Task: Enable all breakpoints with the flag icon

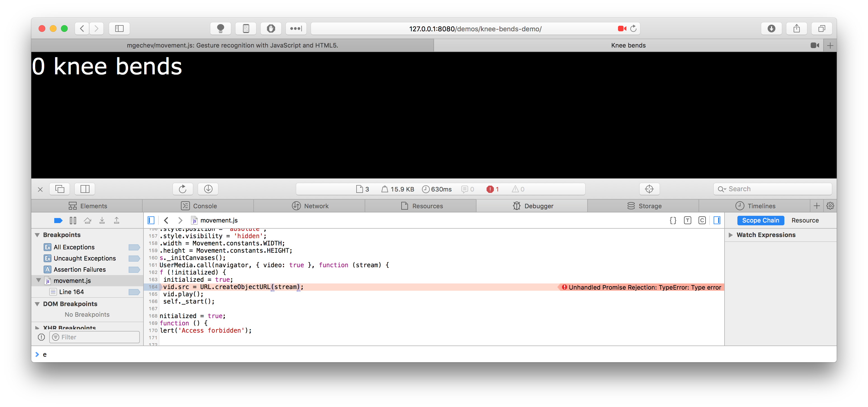Action: tap(58, 220)
